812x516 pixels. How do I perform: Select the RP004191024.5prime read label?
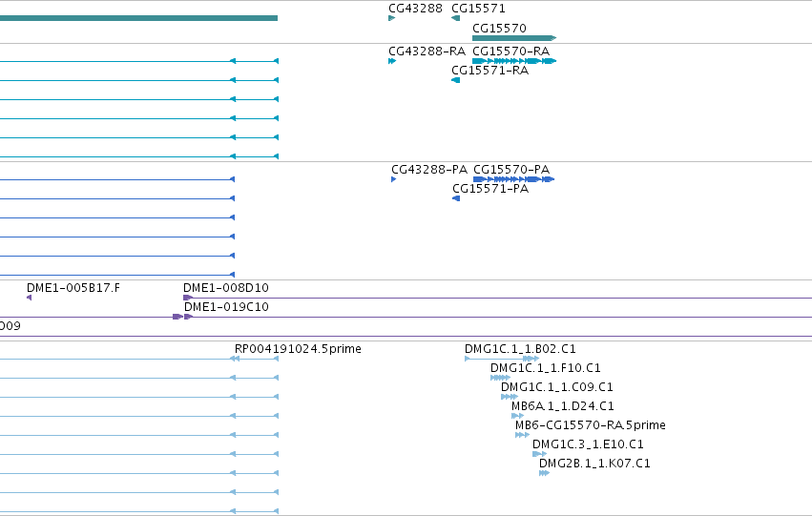coord(298,349)
